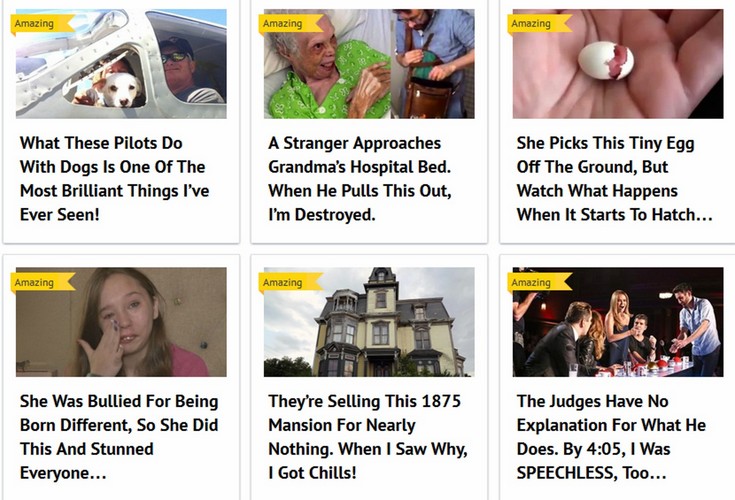The width and height of the screenshot is (735, 500).
Task: Click the man with leather bag image half
Action: [433, 64]
